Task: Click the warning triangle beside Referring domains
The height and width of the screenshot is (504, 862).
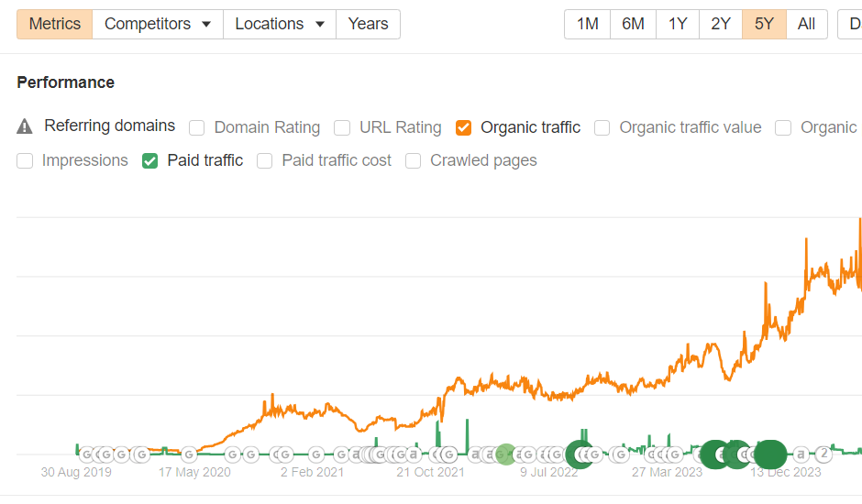Action: click(26, 126)
